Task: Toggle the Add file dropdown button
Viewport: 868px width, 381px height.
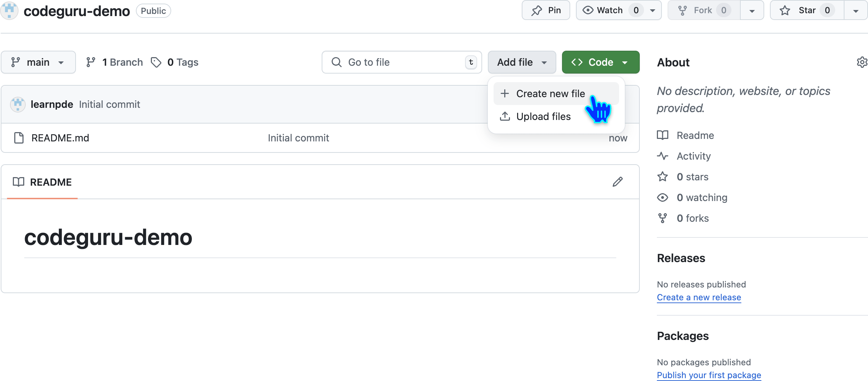Action: tap(522, 62)
